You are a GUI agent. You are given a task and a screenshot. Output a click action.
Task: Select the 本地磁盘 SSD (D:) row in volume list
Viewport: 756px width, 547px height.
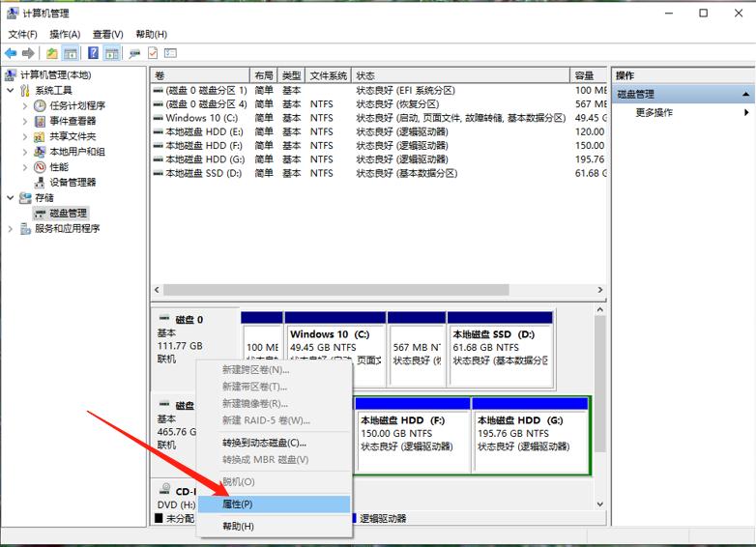tap(378, 174)
